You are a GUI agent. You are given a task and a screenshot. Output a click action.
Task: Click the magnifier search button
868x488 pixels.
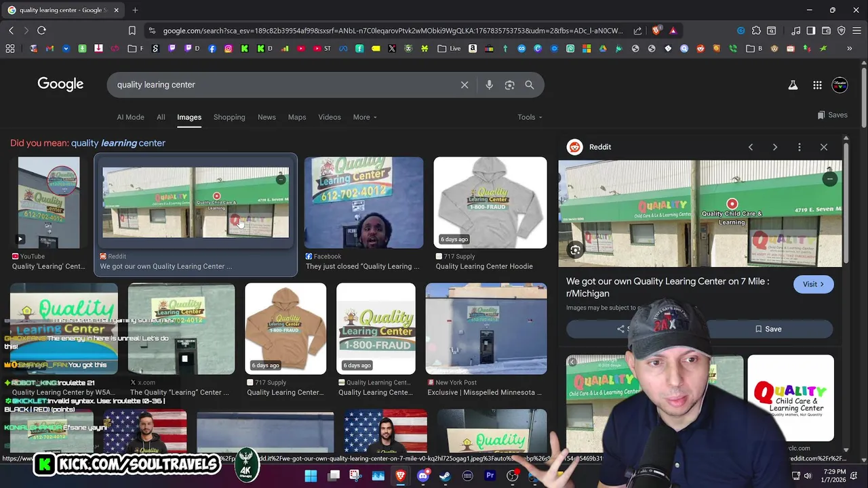click(x=530, y=85)
